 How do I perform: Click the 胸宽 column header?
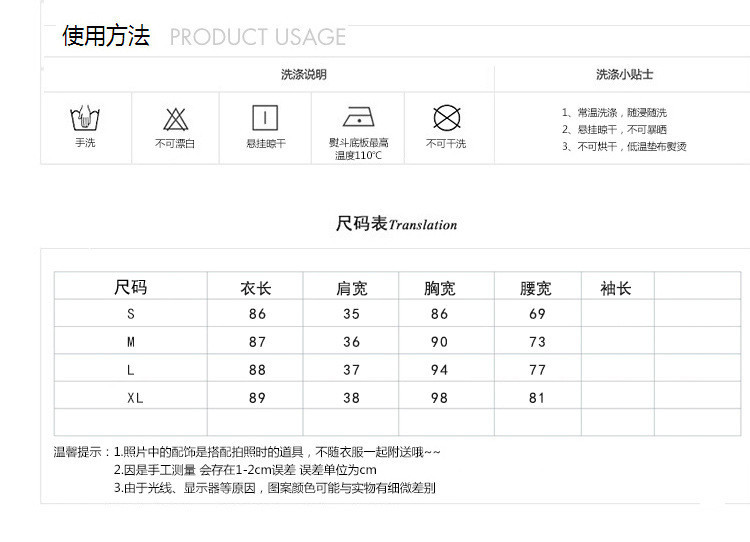(x=440, y=288)
